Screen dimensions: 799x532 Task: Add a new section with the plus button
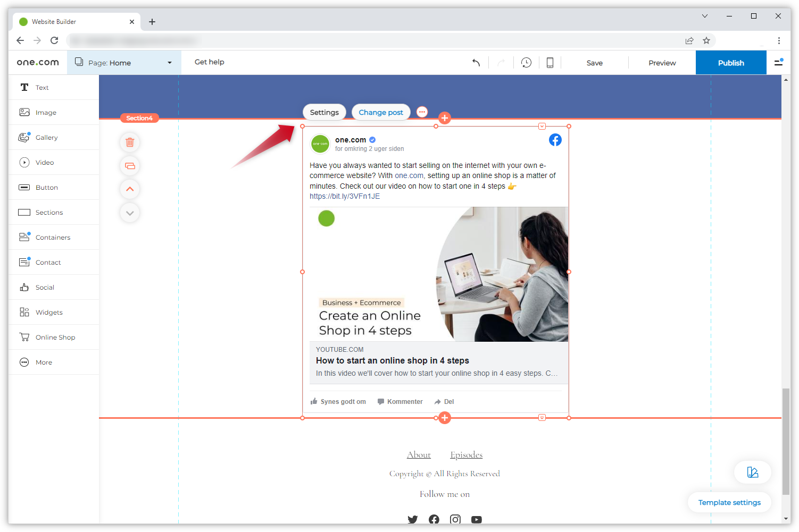tap(445, 118)
